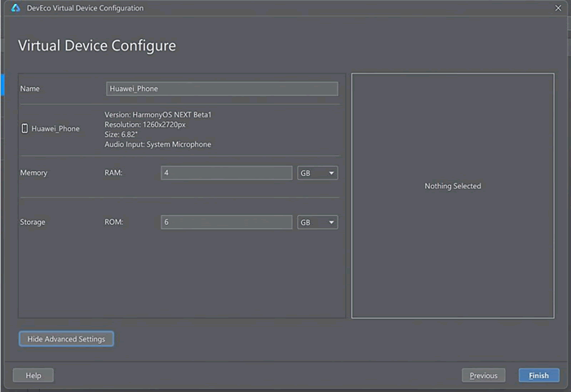This screenshot has height=392, width=571.
Task: Select the Huawei_Phone device label
Action: 55,129
